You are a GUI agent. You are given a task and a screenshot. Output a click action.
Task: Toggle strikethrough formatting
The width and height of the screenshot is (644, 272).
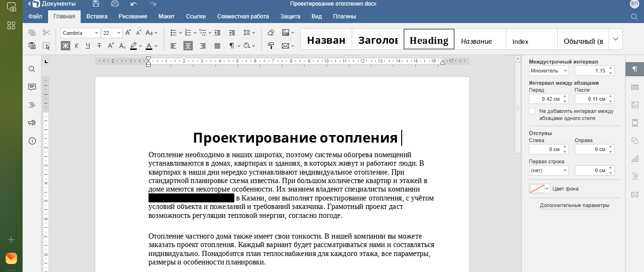click(99, 46)
